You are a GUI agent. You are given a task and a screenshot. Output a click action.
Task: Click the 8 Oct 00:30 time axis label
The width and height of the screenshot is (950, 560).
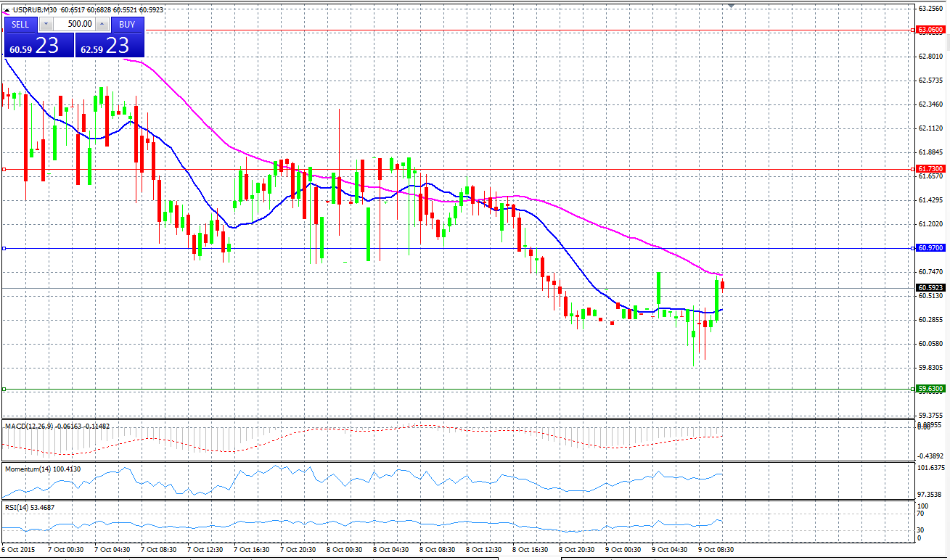(345, 549)
